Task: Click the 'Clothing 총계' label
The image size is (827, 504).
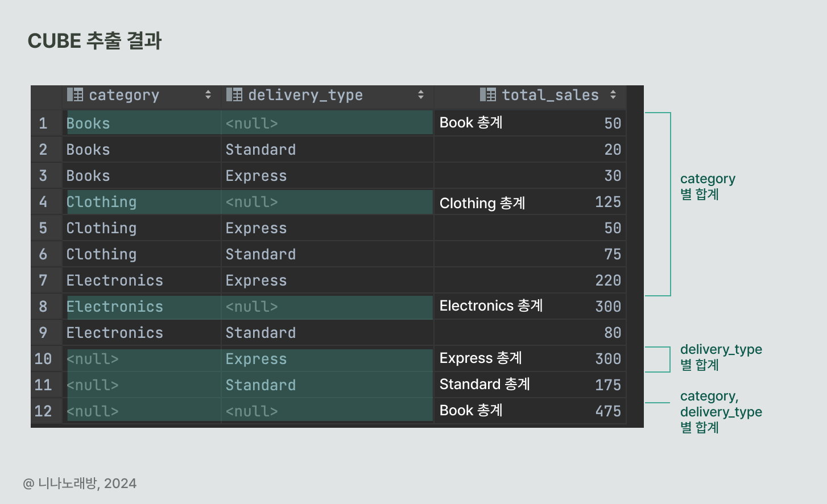Action: (482, 203)
